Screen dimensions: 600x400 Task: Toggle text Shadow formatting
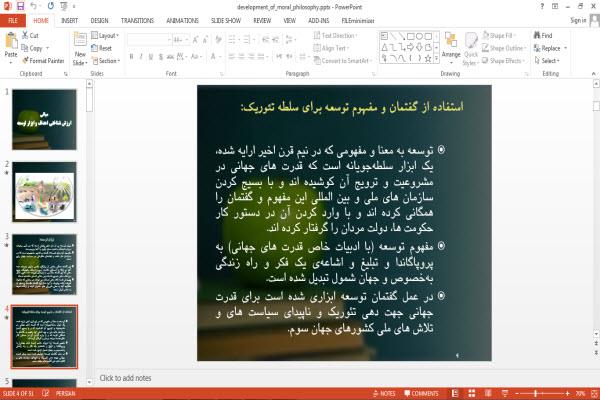click(x=161, y=57)
